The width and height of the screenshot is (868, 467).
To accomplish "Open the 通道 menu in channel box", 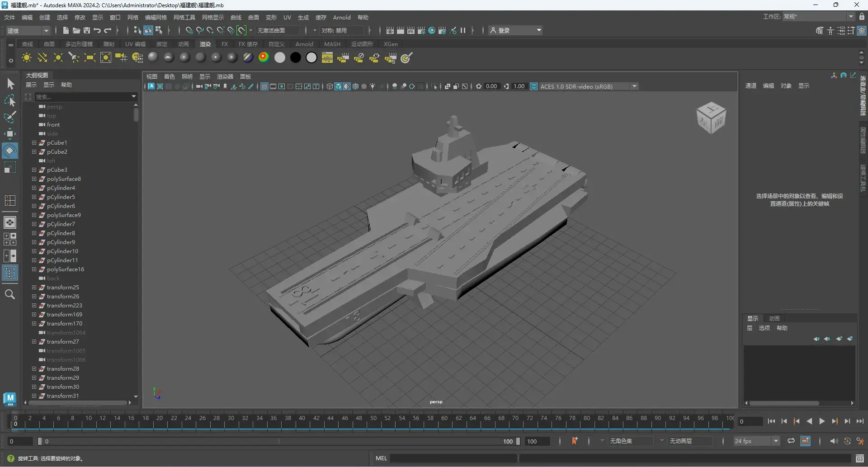I will point(751,85).
